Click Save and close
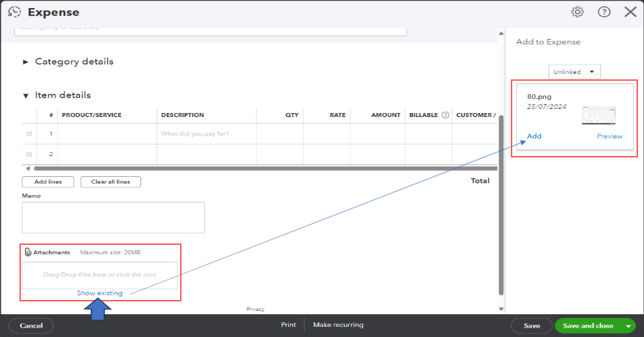This screenshot has height=337, width=644. (588, 326)
